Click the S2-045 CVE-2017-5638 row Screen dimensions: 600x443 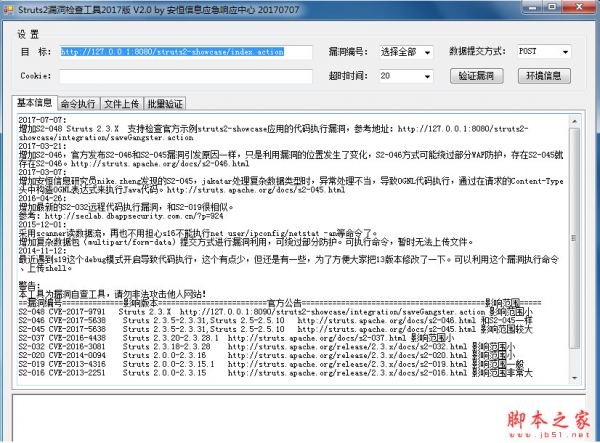coord(276,329)
